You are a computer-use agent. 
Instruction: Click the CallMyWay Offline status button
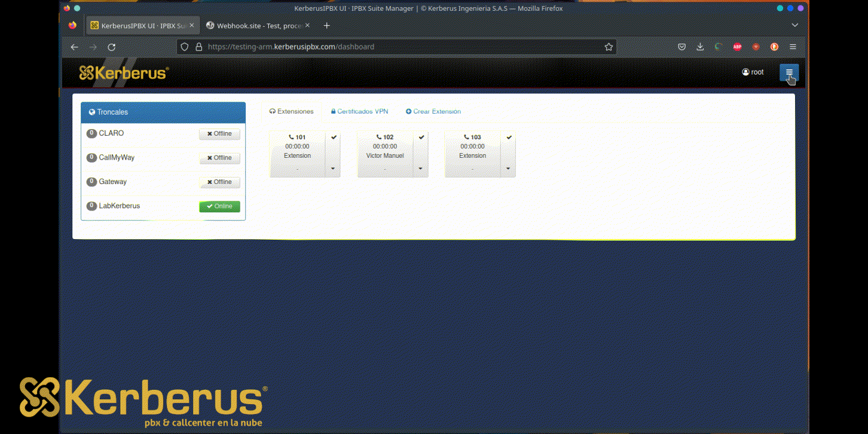pyautogui.click(x=219, y=158)
